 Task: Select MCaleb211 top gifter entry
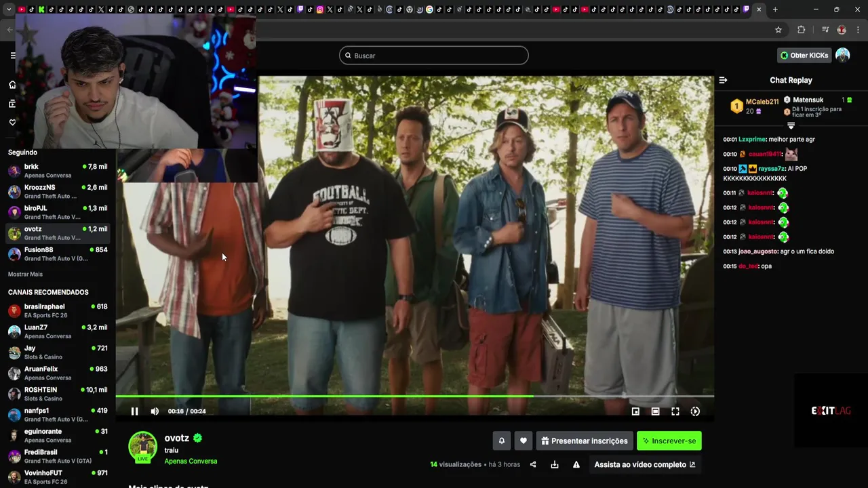(x=755, y=106)
